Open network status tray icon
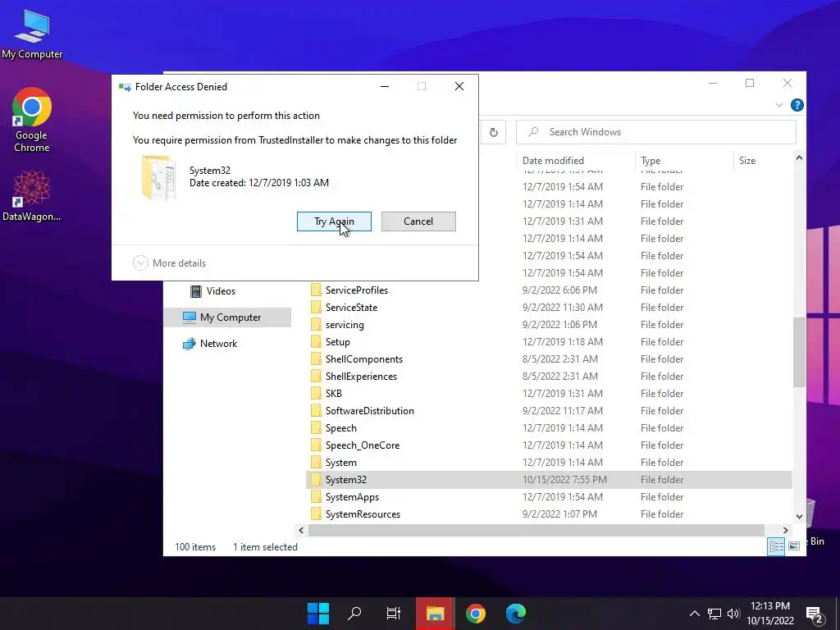Image resolution: width=840 pixels, height=630 pixels. click(714, 614)
